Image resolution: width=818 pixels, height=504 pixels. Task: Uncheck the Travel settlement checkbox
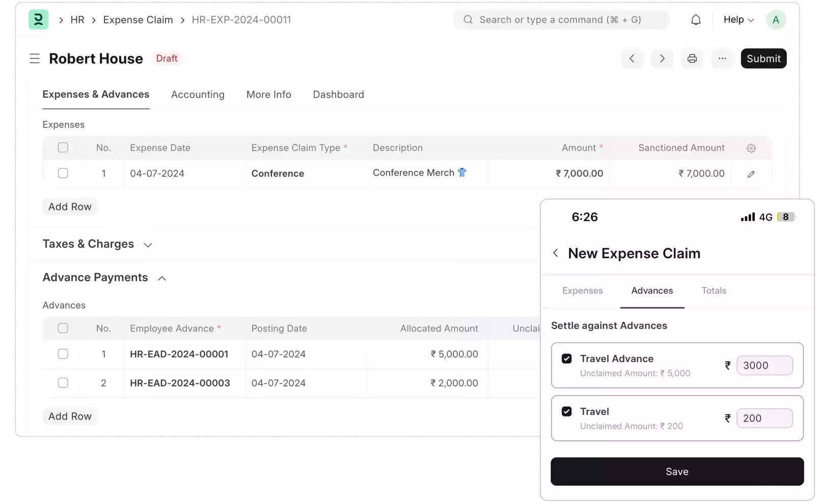(566, 411)
